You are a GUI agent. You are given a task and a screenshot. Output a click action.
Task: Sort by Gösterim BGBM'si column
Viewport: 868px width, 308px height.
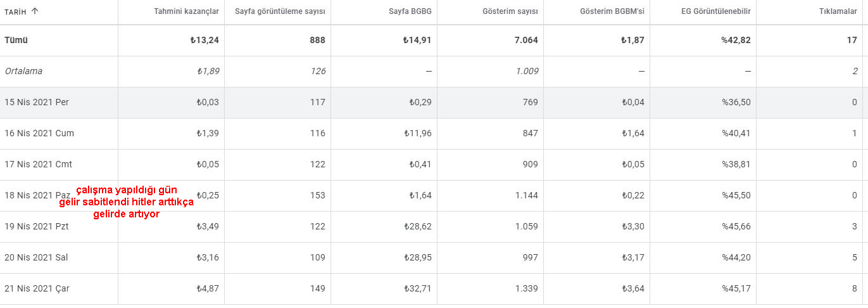[x=612, y=11]
